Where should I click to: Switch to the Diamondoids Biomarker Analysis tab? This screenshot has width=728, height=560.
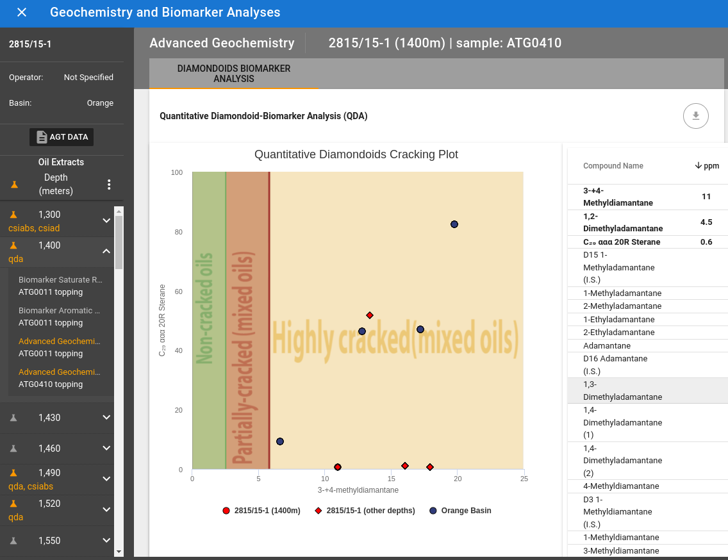pos(235,73)
